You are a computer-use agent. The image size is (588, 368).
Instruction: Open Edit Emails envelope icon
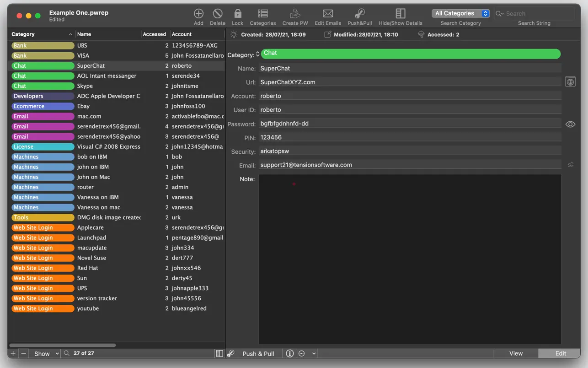(x=328, y=14)
